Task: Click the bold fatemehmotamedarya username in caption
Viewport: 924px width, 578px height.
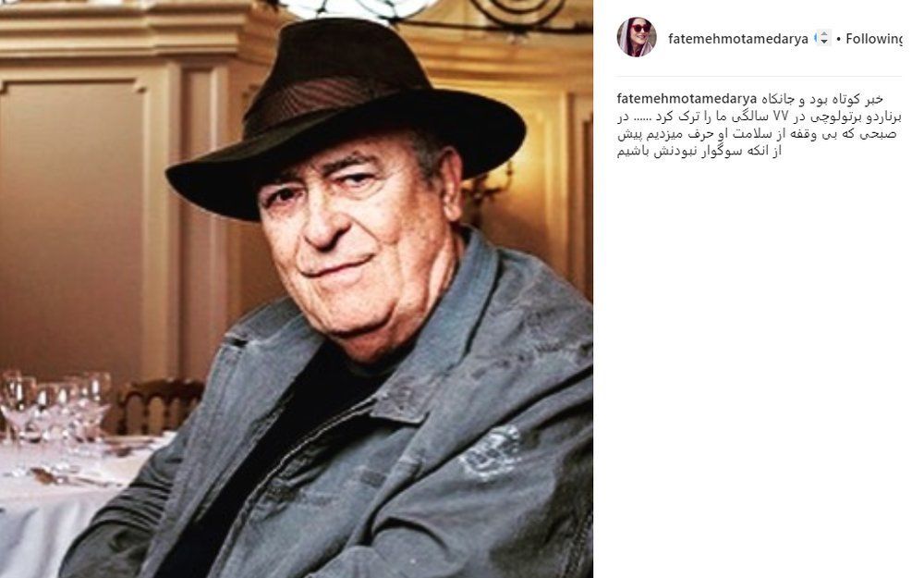Action: click(687, 99)
